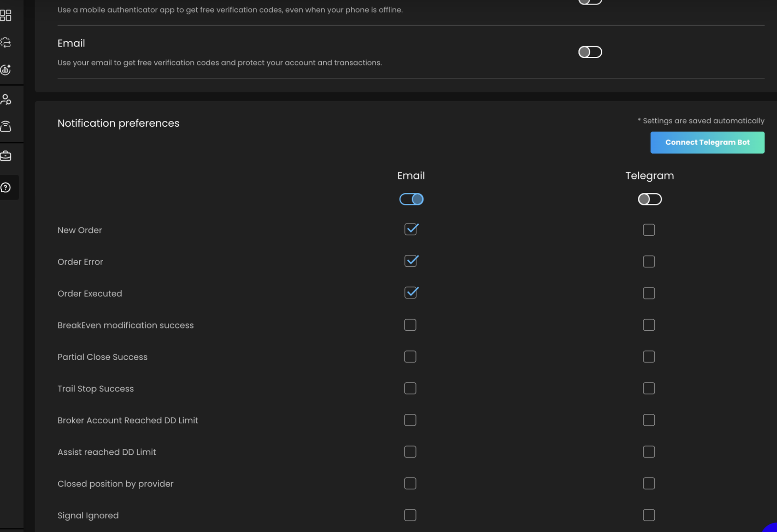
Task: Click the user search sidebar icon
Action: point(6,99)
